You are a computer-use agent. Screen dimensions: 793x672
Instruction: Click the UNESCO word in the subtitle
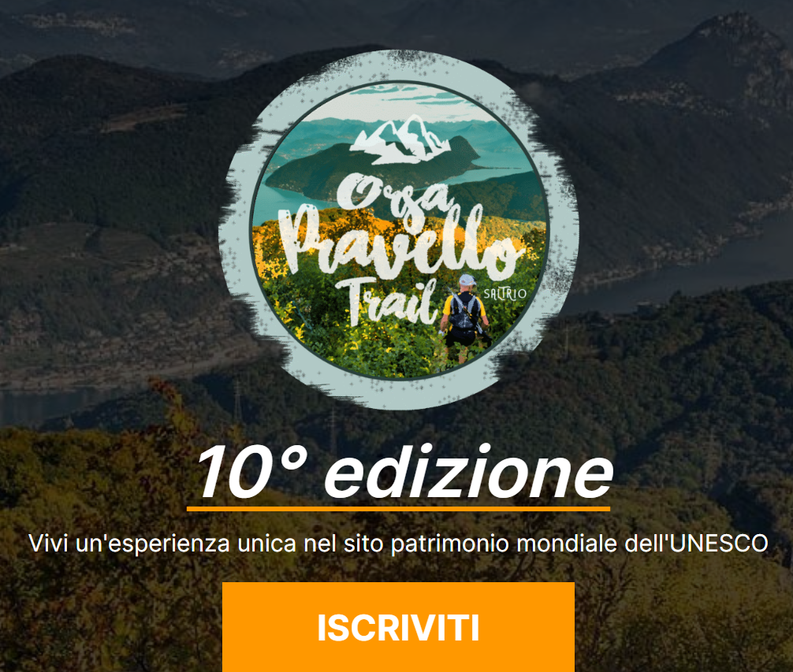pyautogui.click(x=720, y=544)
